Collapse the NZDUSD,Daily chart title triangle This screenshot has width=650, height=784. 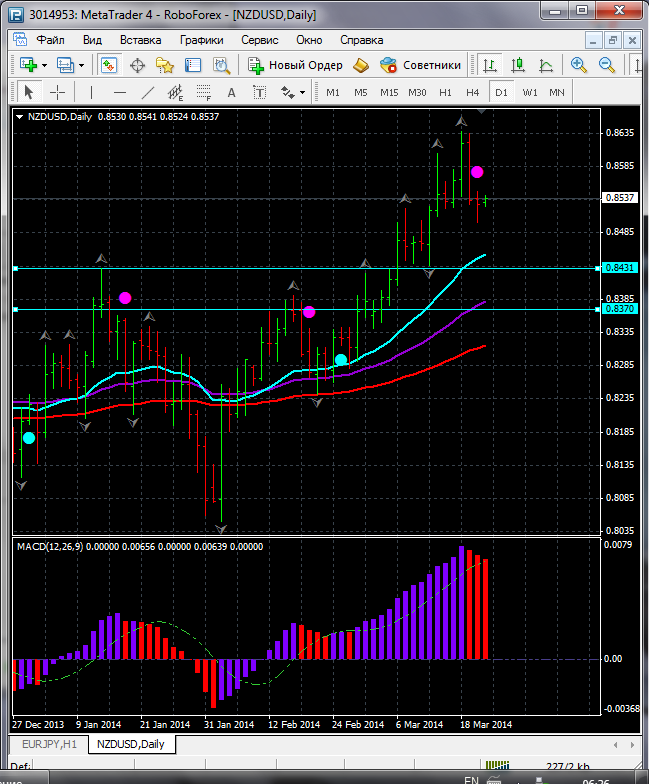(20, 117)
